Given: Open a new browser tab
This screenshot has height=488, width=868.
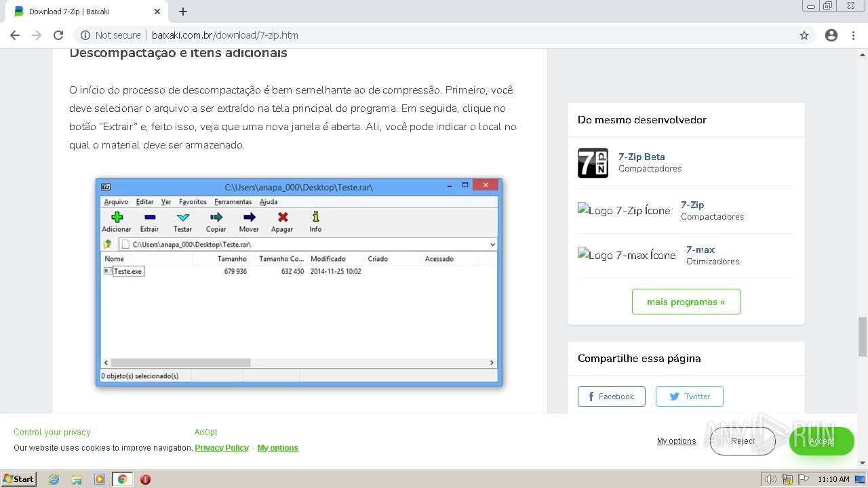Looking at the screenshot, I should tap(183, 12).
